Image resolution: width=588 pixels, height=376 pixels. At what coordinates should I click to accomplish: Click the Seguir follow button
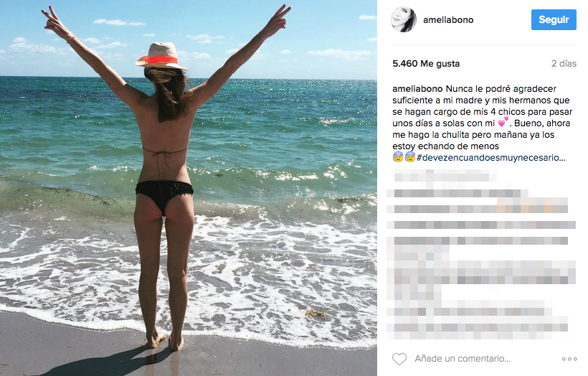554,19
